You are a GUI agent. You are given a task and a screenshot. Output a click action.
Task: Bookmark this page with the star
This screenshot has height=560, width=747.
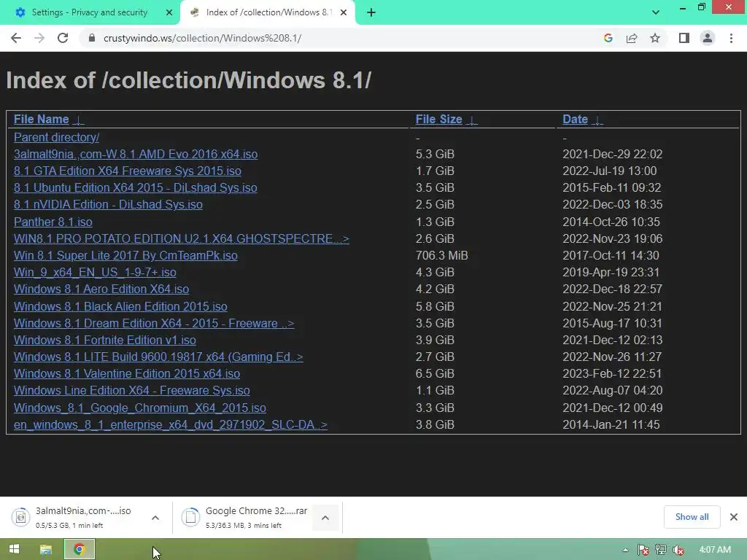(655, 38)
